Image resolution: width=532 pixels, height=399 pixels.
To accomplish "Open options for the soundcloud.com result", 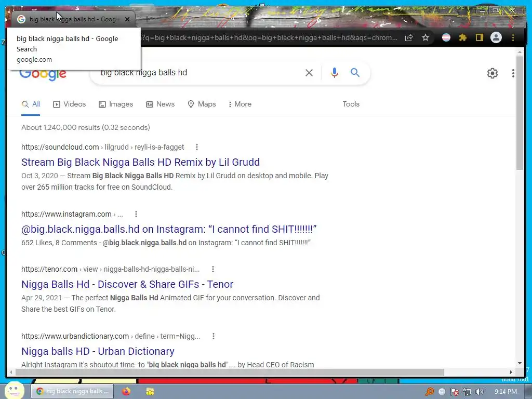I will (x=197, y=147).
